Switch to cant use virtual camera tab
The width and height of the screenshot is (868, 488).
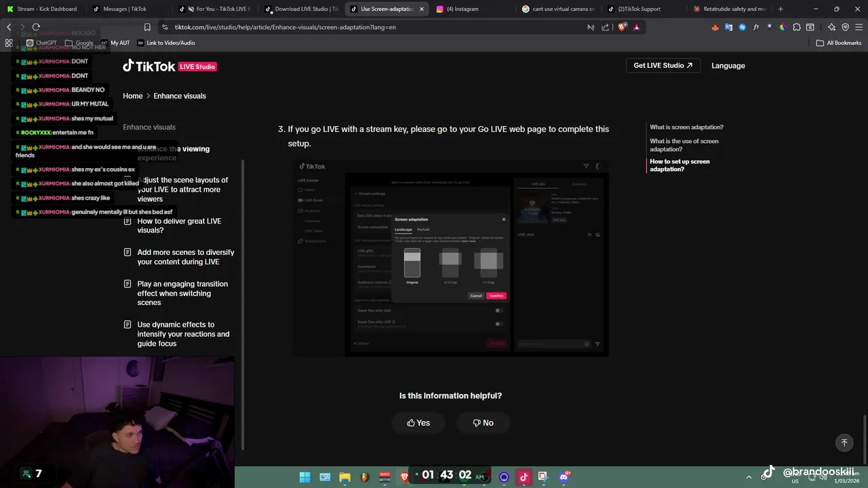[557, 9]
